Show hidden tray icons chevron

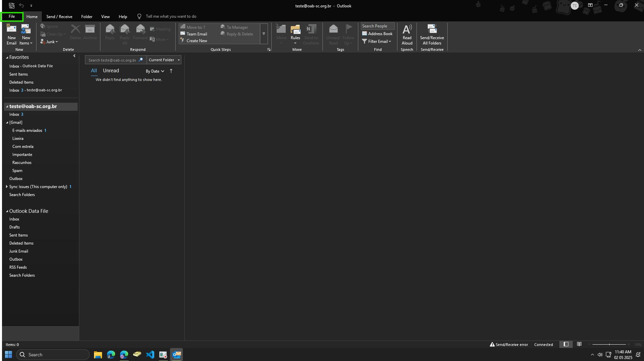point(592,355)
